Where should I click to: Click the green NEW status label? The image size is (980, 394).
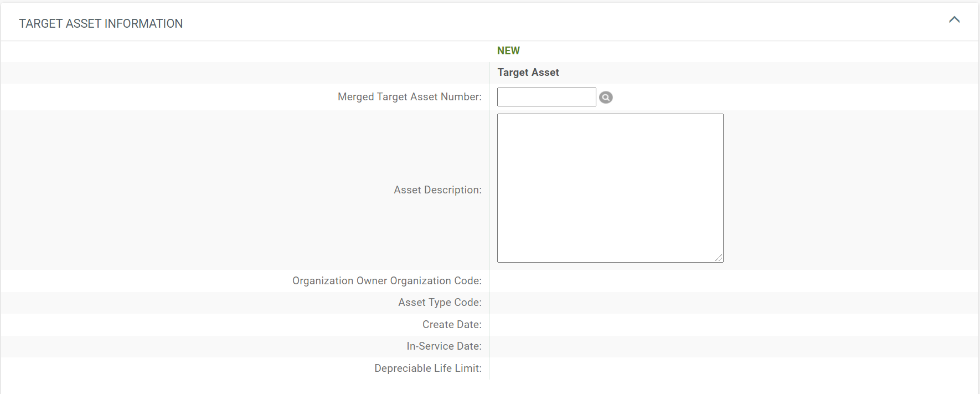[508, 51]
